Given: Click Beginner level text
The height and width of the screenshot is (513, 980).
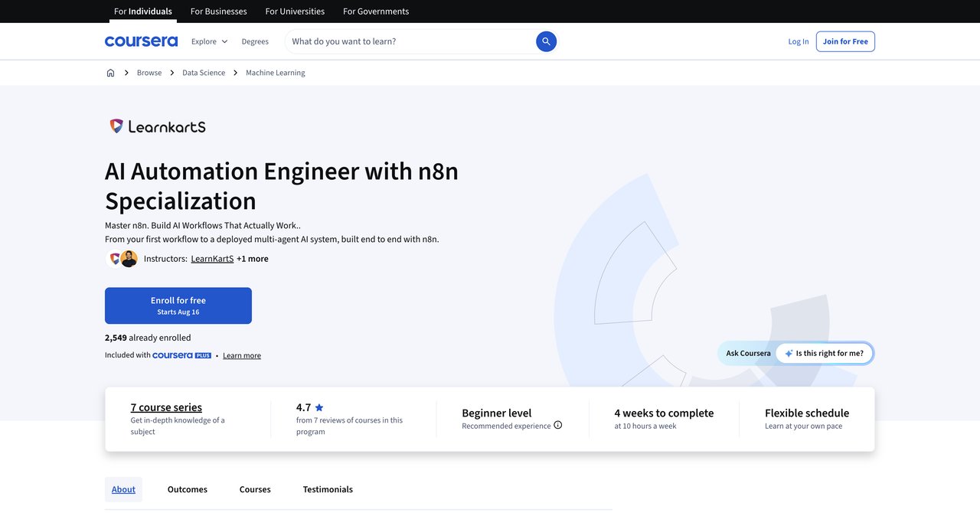Looking at the screenshot, I should tap(496, 413).
